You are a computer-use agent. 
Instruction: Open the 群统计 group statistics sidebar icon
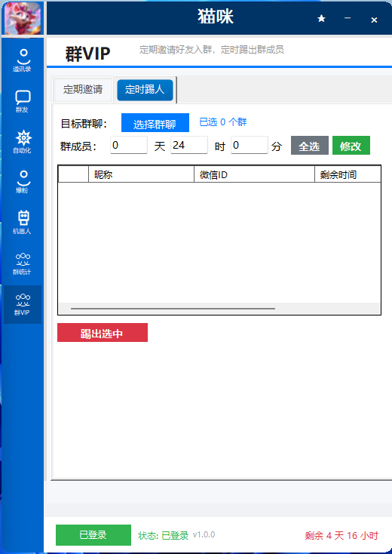(x=22, y=263)
